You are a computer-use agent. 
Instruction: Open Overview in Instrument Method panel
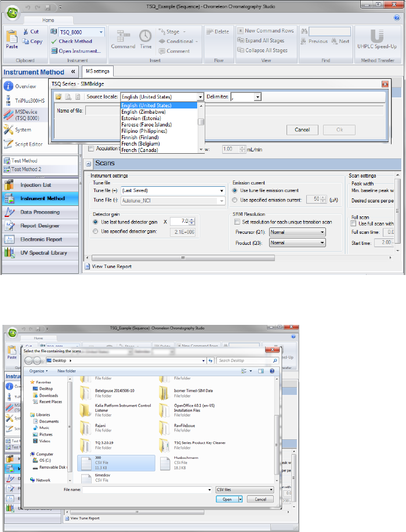20,86
